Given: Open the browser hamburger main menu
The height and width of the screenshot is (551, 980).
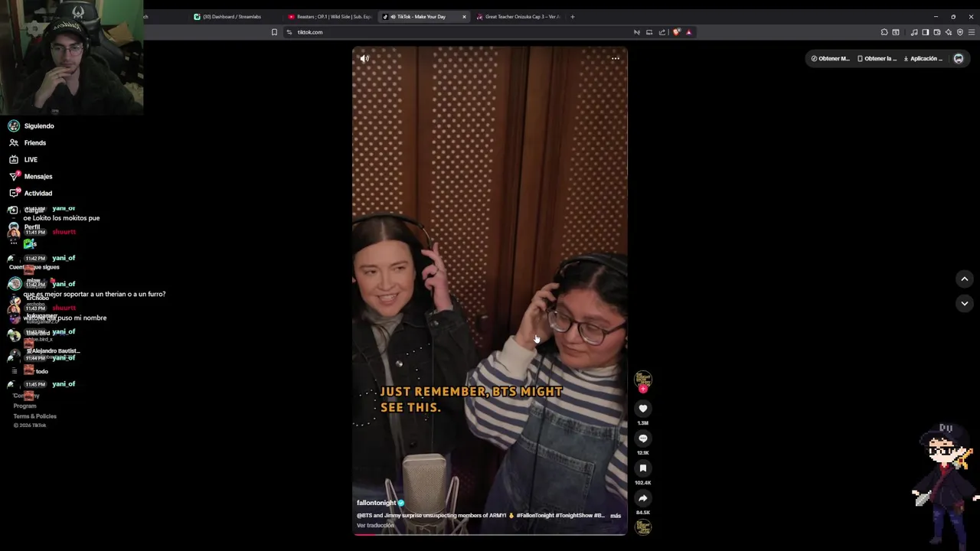Looking at the screenshot, I should coord(972,32).
